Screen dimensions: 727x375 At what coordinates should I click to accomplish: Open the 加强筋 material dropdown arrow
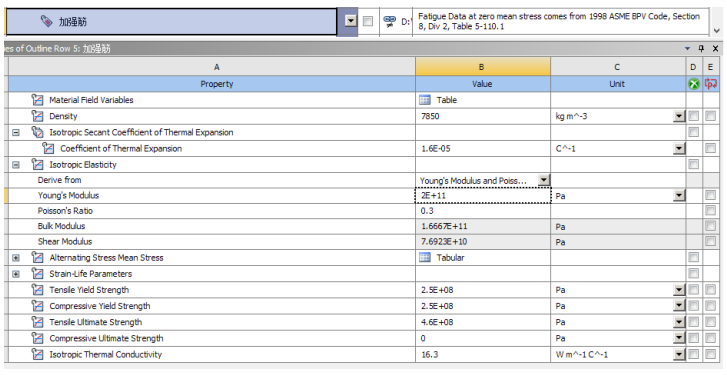pos(351,21)
